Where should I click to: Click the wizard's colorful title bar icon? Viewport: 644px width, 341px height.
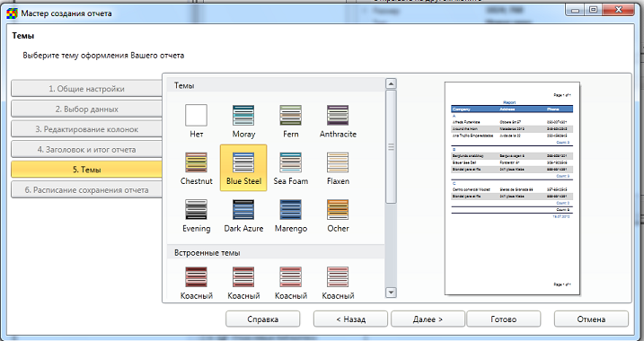[x=13, y=13]
